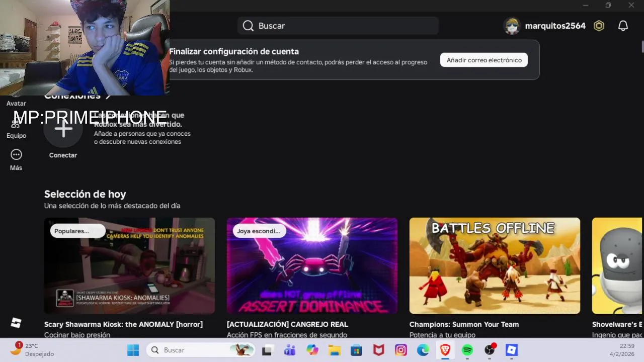The width and height of the screenshot is (644, 362).
Task: Open File Explorer from the taskbar
Action: [x=334, y=350]
